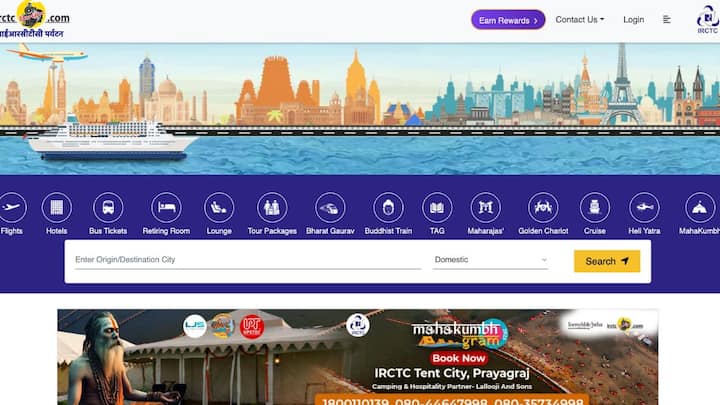The height and width of the screenshot is (405, 720).
Task: Open the Hotels booking icon
Action: 56,208
